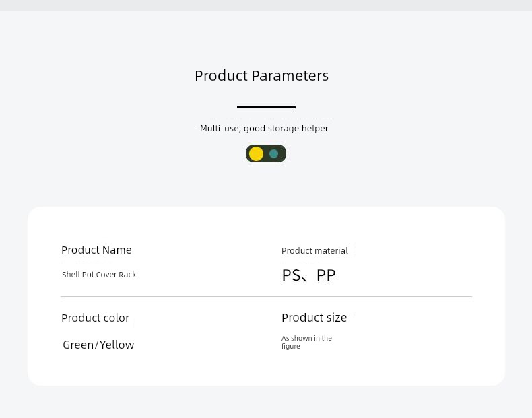Select the 'As shown in the figure' text

click(306, 342)
